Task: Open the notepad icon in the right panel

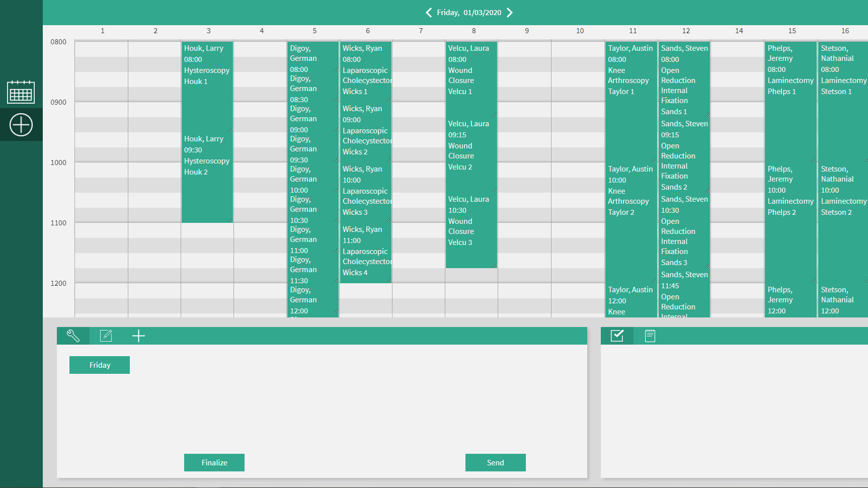Action: coord(650,336)
